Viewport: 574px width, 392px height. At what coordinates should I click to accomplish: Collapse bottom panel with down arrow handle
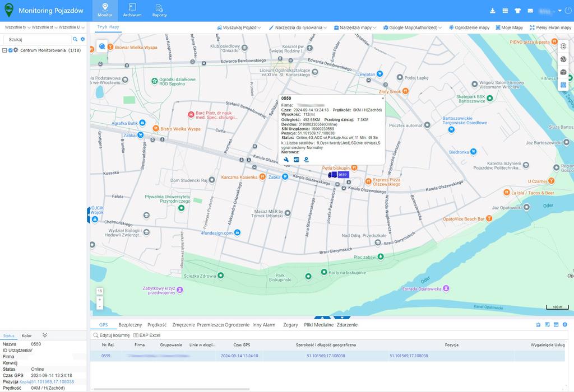point(342,318)
